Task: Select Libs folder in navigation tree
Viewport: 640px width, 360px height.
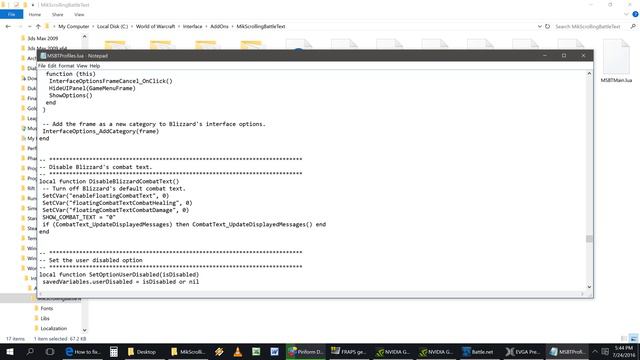Action: click(x=44, y=318)
